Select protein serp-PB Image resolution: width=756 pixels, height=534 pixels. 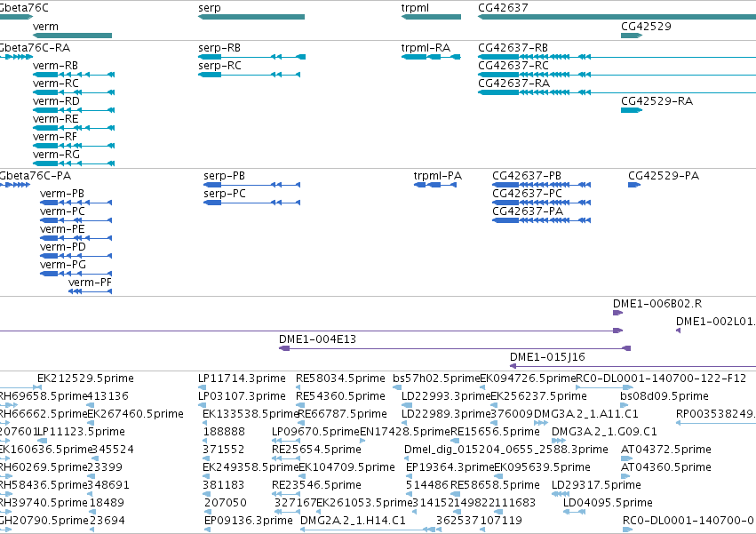point(251,185)
